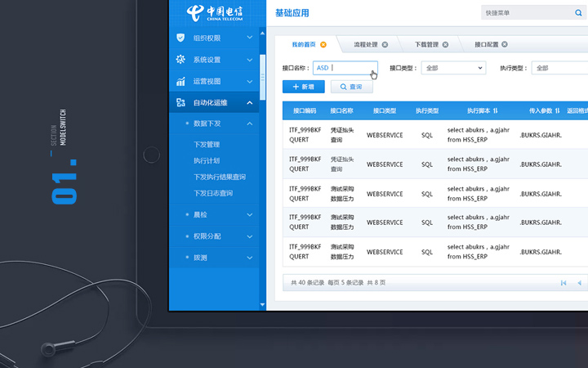
Task: Select 晨检 submenu item
Action: point(214,215)
